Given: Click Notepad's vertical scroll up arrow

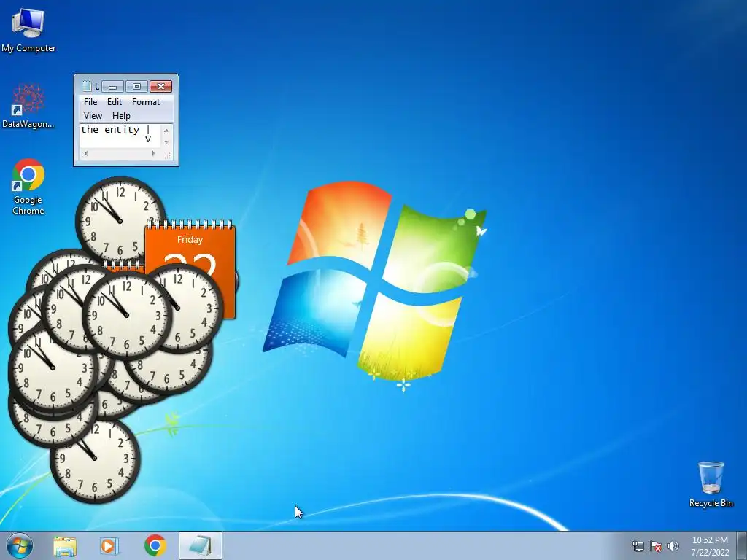Looking at the screenshot, I should (166, 130).
